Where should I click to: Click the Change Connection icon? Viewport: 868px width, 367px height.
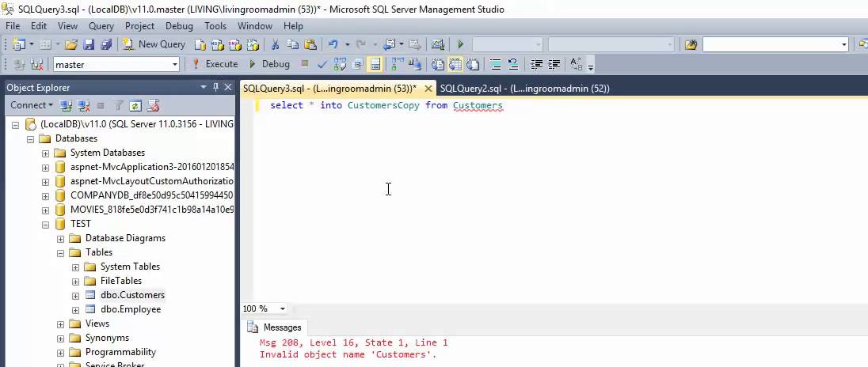click(x=36, y=64)
